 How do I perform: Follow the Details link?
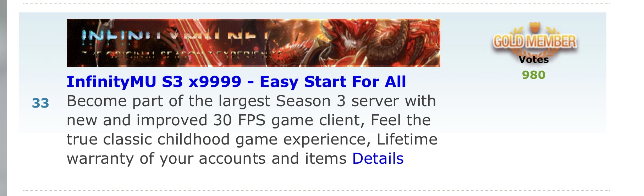coord(378,158)
